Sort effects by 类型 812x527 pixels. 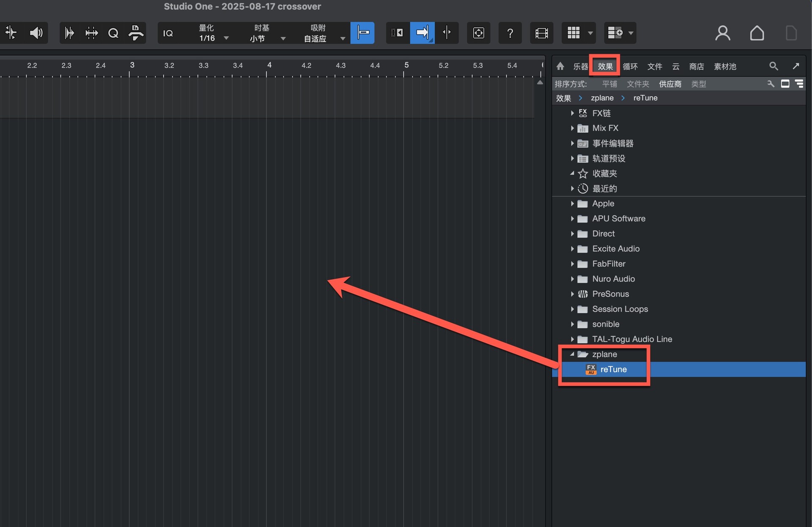point(699,84)
